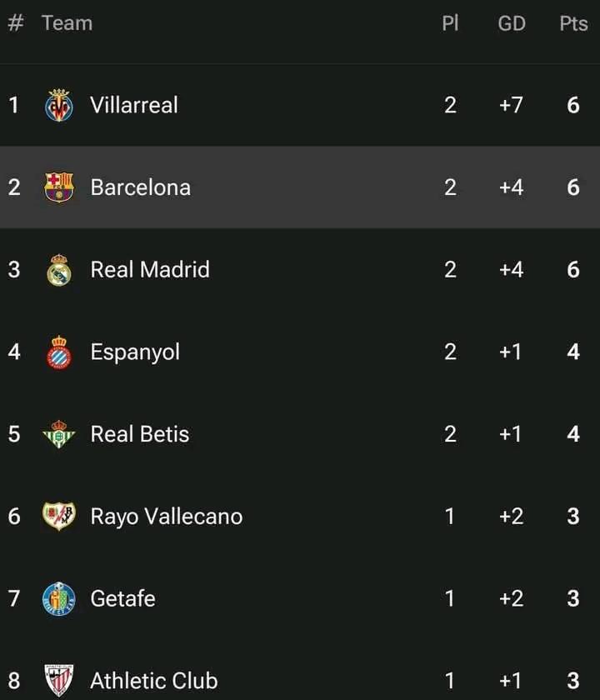The height and width of the screenshot is (700, 600).
Task: Sort by the GD column header
Action: 512,23
